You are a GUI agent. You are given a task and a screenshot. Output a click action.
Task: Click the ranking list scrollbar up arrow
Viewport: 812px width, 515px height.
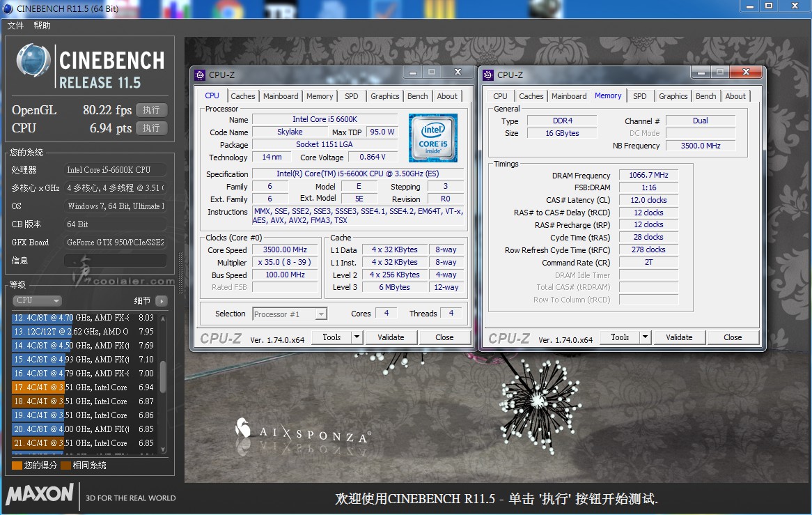(x=163, y=318)
